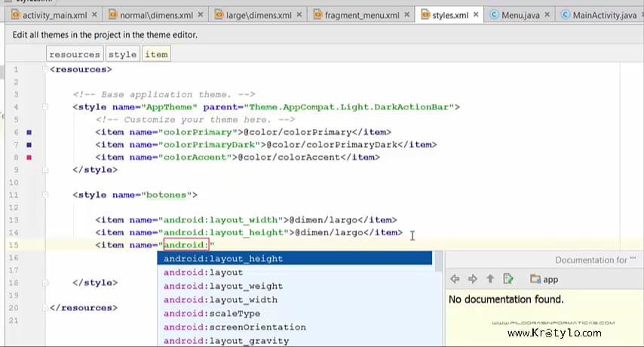
Task: Go forward in documentation panel
Action: (473, 279)
